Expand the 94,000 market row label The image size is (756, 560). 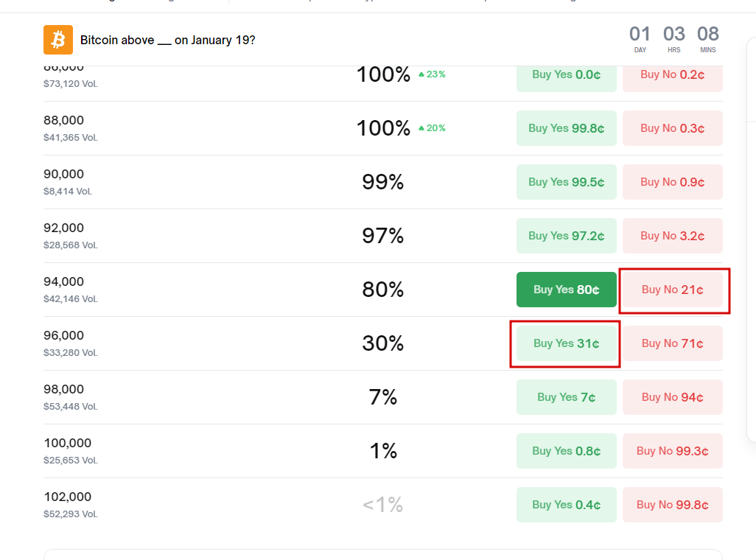[64, 281]
